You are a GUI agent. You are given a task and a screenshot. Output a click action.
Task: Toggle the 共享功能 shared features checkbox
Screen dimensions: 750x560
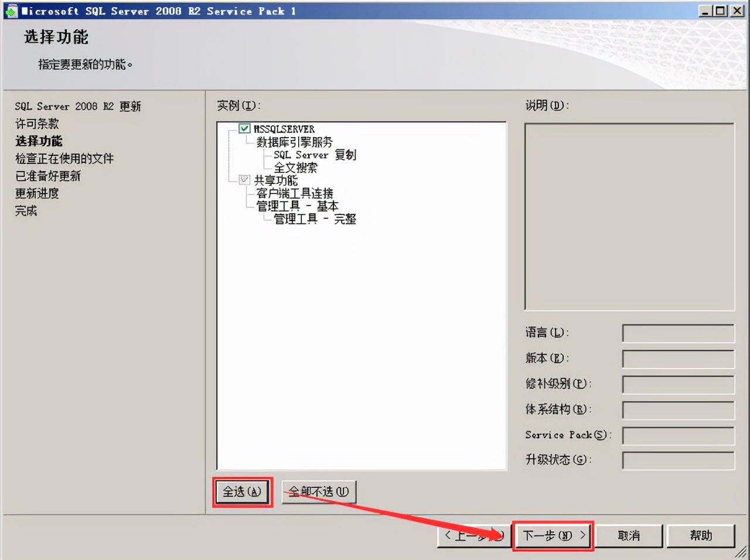(x=244, y=180)
